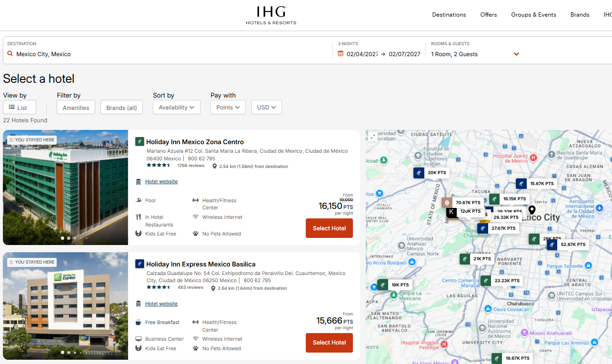Click the black destination pin on map

pyautogui.click(x=532, y=210)
